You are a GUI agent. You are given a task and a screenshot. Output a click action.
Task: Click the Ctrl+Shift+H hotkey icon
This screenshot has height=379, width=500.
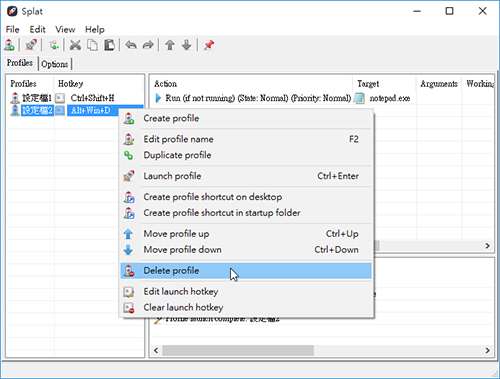pos(60,98)
